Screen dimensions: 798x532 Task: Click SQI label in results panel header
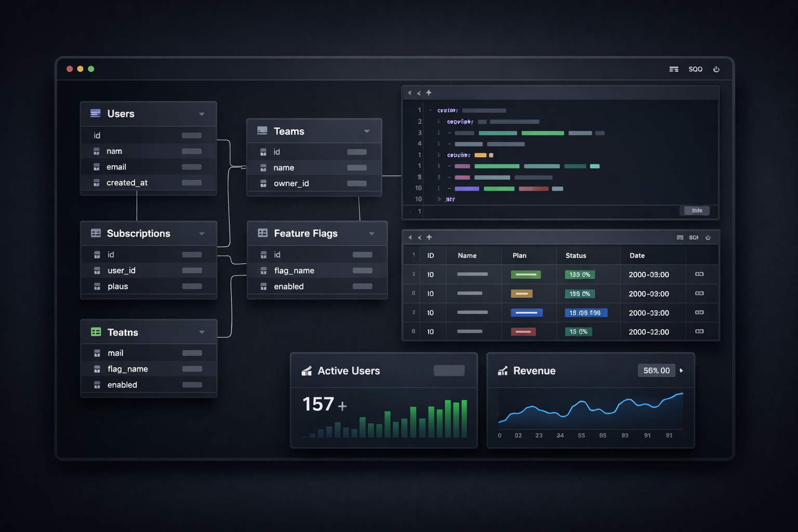(694, 237)
